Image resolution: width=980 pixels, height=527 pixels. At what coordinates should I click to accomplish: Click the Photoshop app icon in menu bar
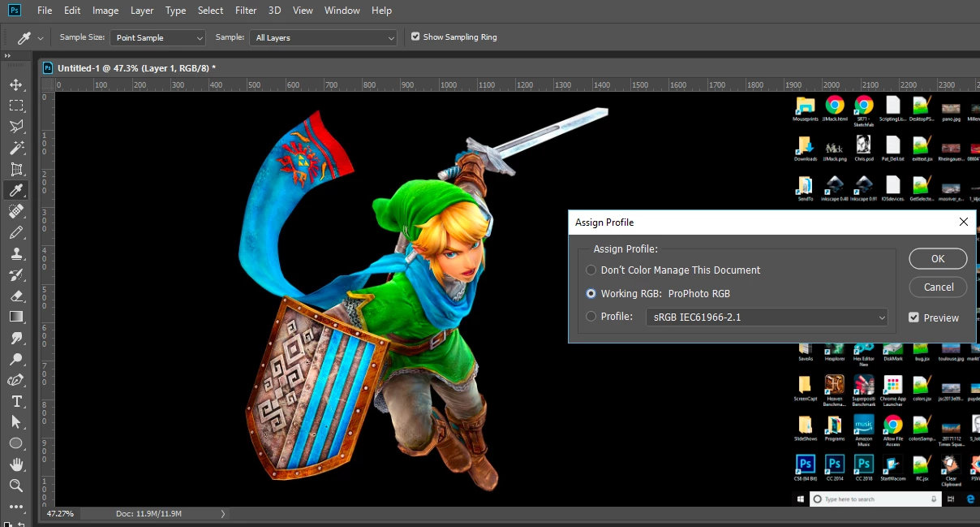pos(14,11)
